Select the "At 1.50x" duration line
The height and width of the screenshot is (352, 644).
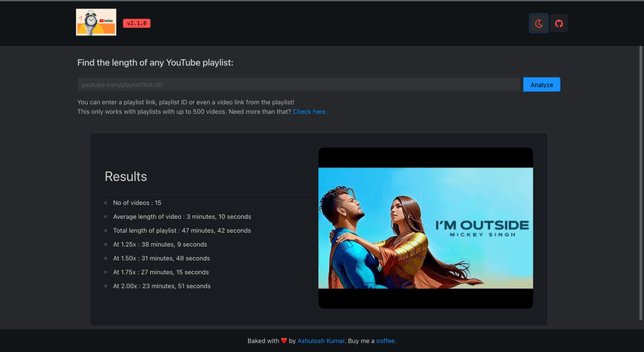click(162, 259)
